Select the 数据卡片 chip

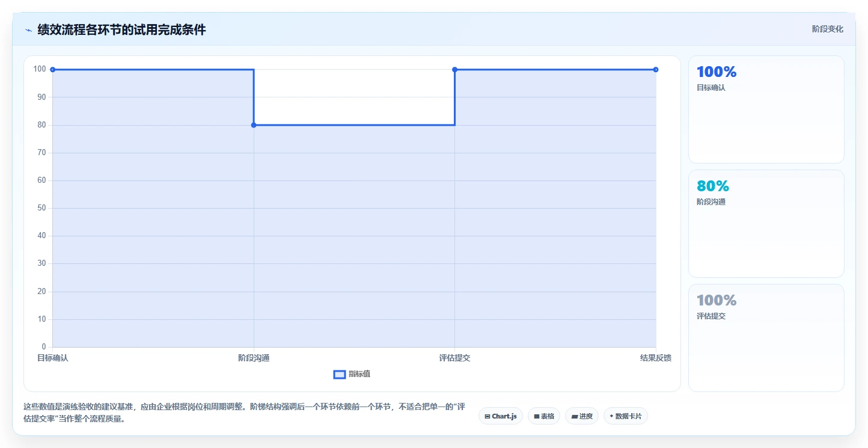coord(626,416)
